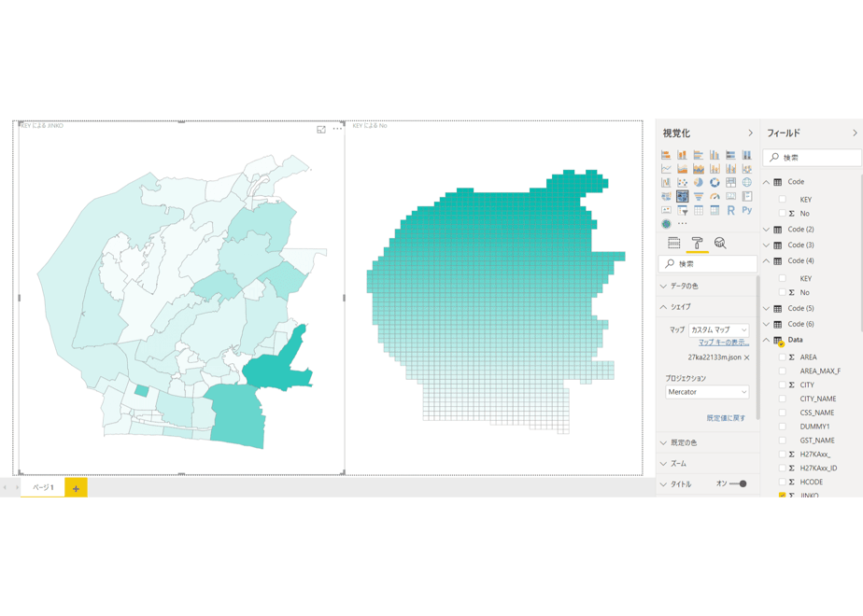Select the treemap visual
Screen dimensions: 863x616
click(x=731, y=182)
